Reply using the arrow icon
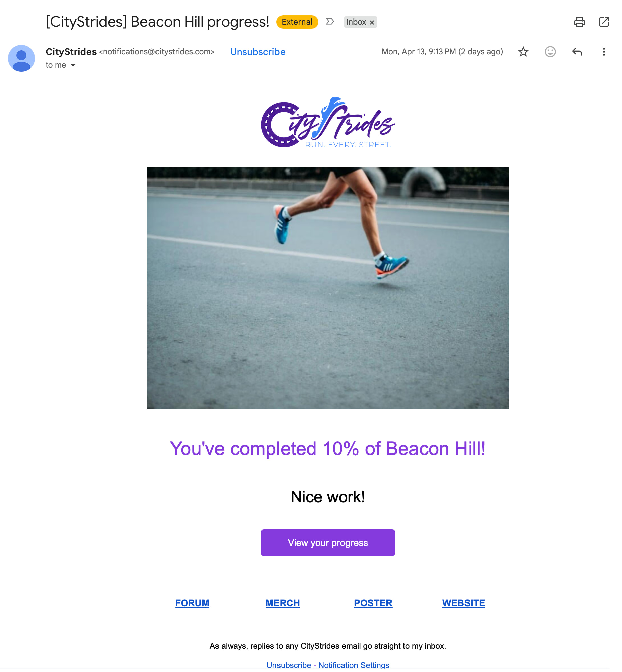Image resolution: width=622 pixels, height=672 pixels. coord(577,52)
